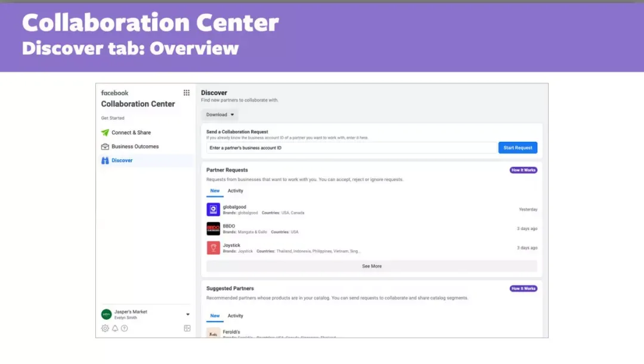Click the globalgood logo thumbnail

tap(213, 209)
